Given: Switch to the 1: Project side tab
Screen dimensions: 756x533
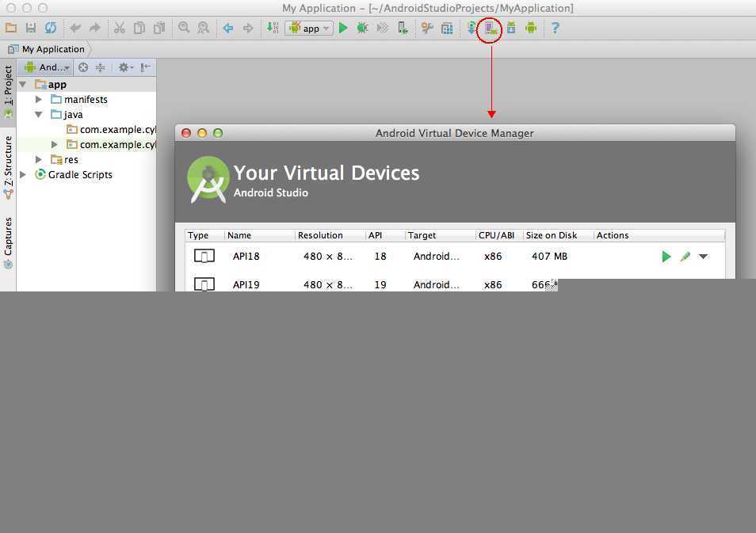Looking at the screenshot, I should [8, 92].
